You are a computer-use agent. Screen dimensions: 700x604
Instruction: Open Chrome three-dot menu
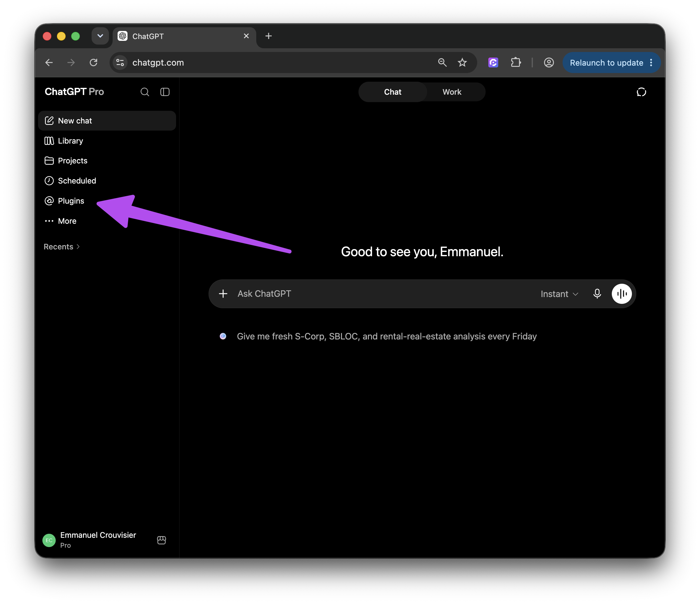[x=651, y=63]
